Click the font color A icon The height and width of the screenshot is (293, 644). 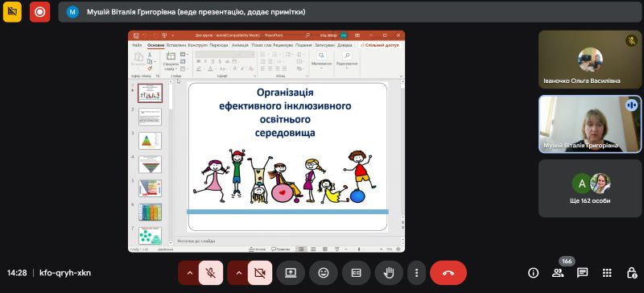pyautogui.click(x=210, y=68)
